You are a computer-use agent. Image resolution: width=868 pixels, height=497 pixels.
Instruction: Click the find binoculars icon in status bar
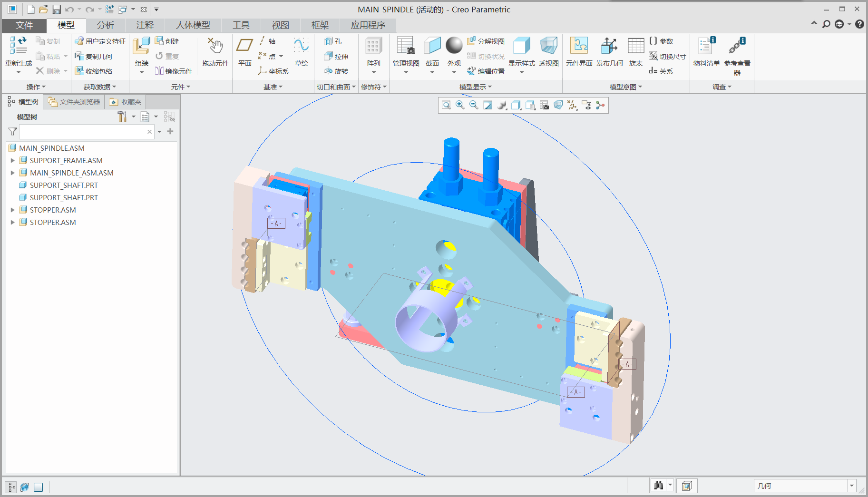658,486
